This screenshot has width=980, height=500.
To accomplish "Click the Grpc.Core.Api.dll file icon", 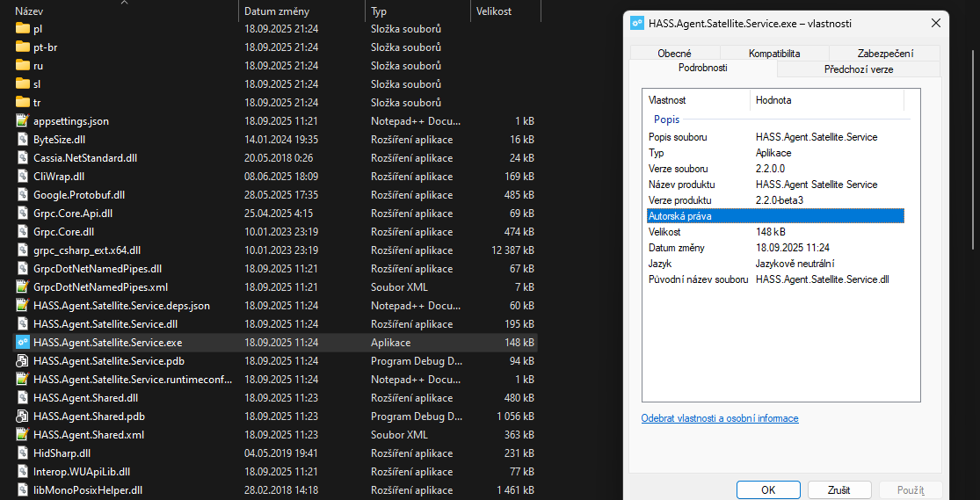I will [x=23, y=214].
